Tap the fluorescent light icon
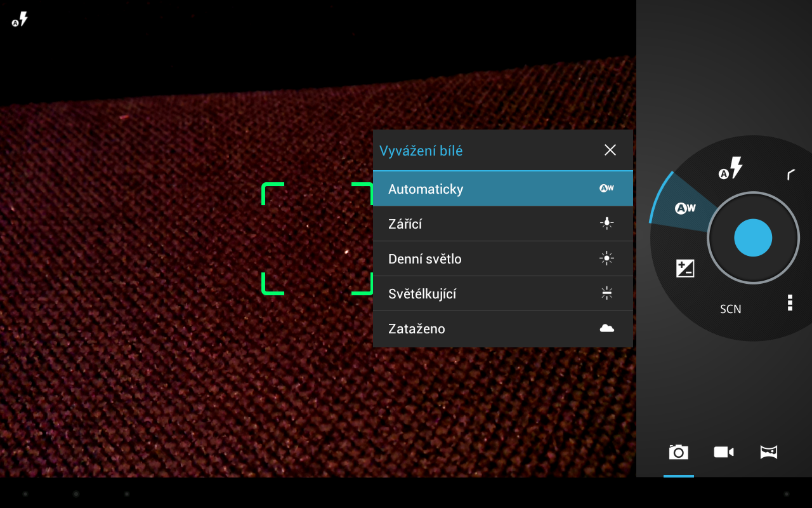 click(607, 293)
